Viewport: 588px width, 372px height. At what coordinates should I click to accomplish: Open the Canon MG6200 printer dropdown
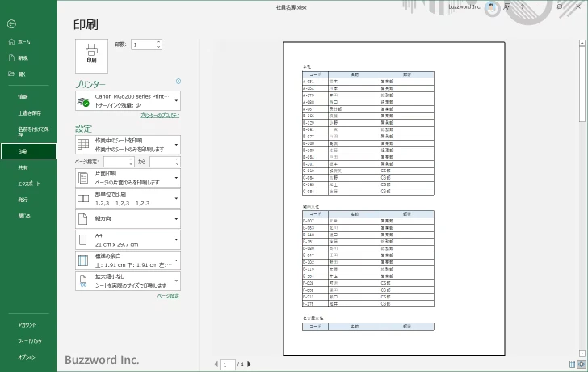pos(128,100)
